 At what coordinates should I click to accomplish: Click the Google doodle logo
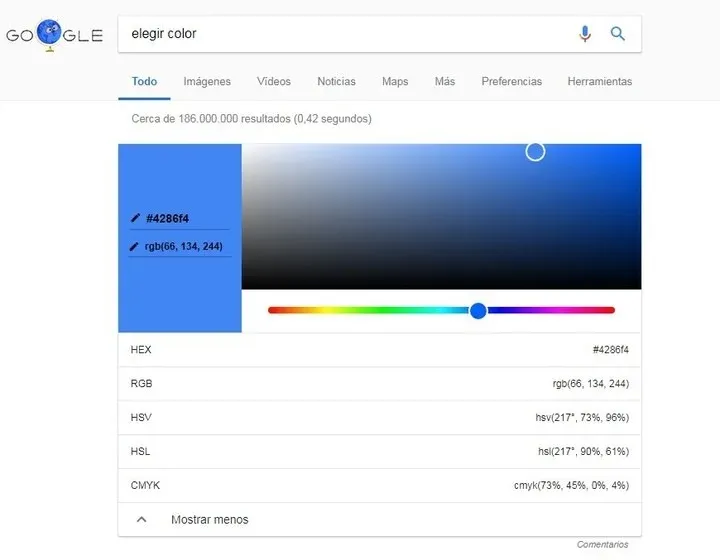click(x=54, y=36)
